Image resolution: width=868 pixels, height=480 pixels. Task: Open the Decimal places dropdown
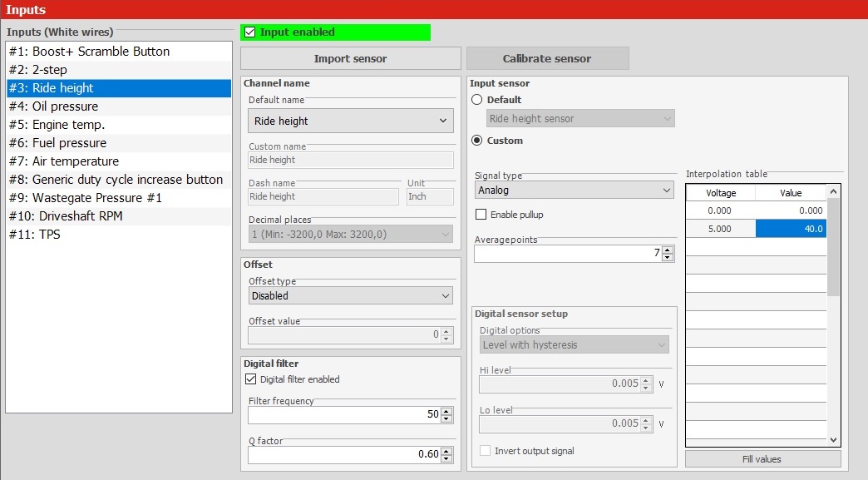(x=350, y=235)
